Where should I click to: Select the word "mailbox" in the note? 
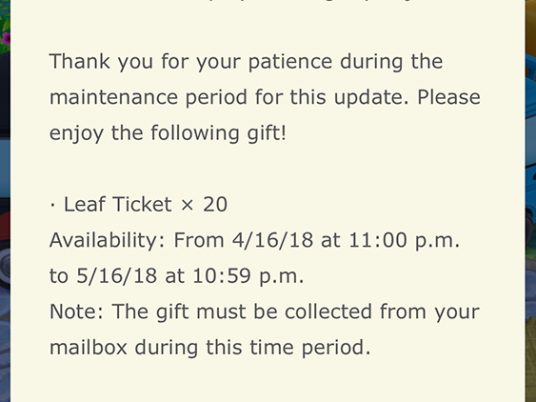pos(89,347)
